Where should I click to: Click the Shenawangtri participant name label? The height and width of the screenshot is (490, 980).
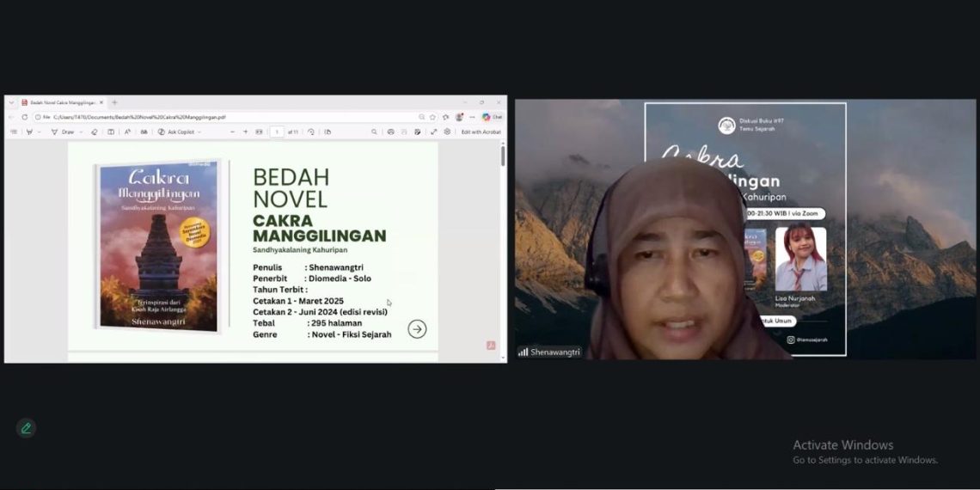[x=555, y=352]
